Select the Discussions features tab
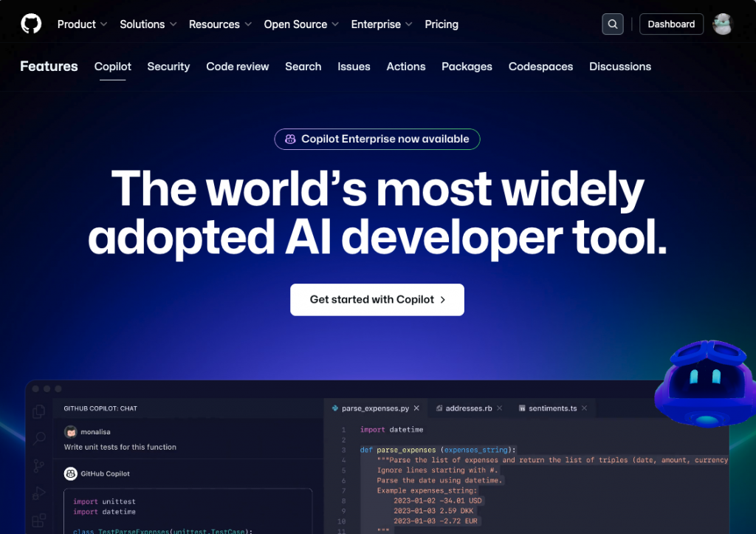756x534 pixels. click(620, 66)
